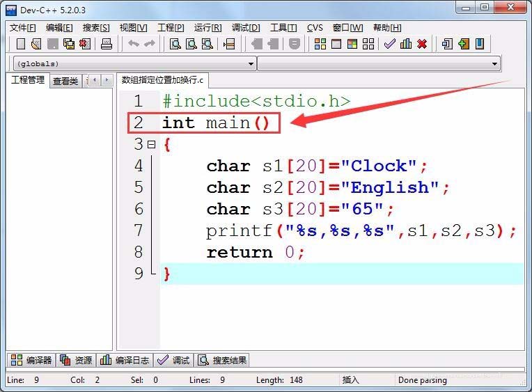Click the 'int main()' code line
This screenshot has height=392, width=532.
tap(216, 123)
